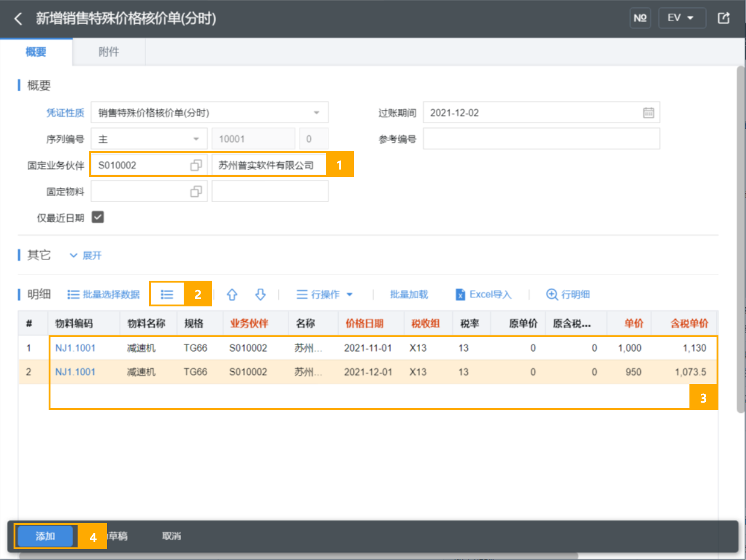This screenshot has width=746, height=560.
Task: Open NJ1.1001 link in row 1
Action: click(x=75, y=348)
